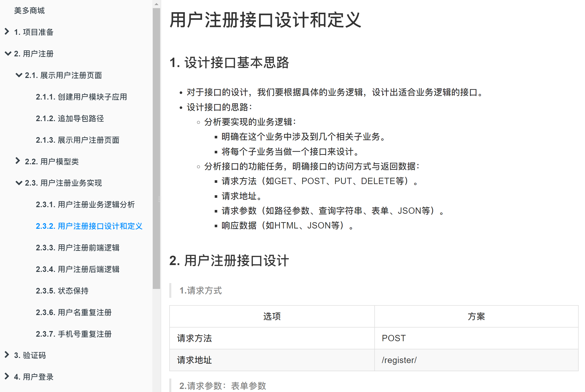Collapse the "2.3. 用户注册业务实现" section
585x392 pixels.
click(x=18, y=183)
